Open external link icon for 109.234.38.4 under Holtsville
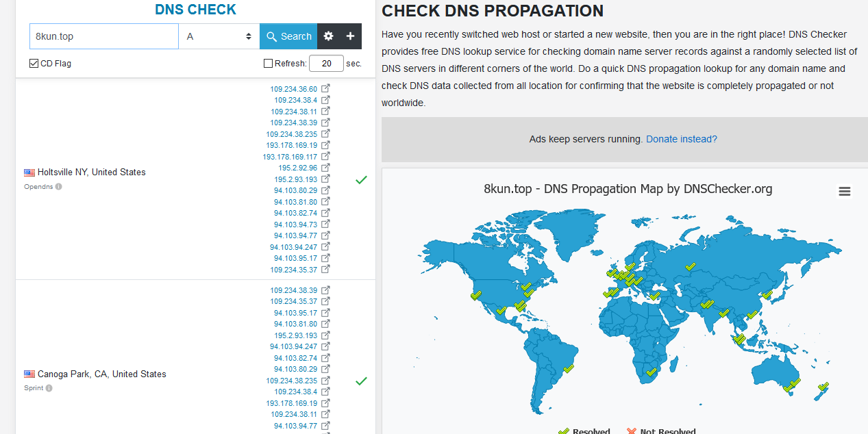 tap(326, 99)
